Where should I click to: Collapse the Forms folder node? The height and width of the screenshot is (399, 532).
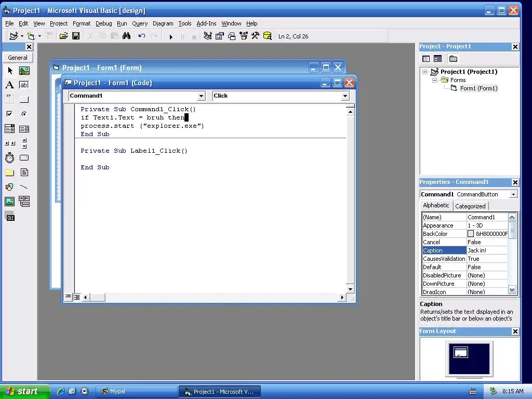tap(435, 80)
